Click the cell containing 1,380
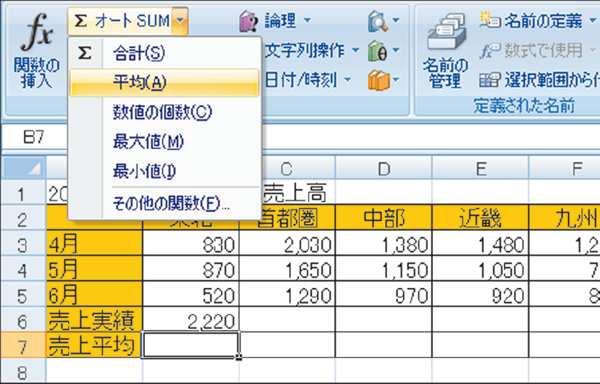The image size is (600, 384). coord(384,244)
